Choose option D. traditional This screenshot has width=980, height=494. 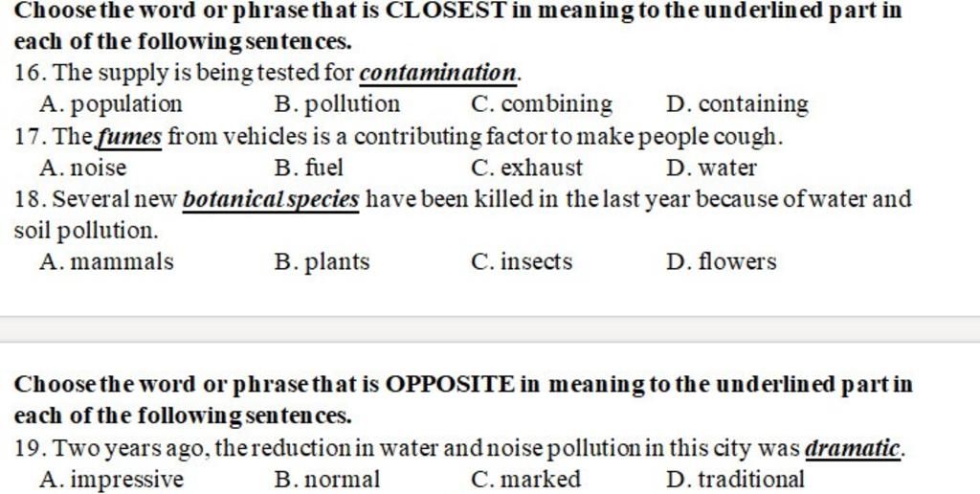tap(736, 480)
